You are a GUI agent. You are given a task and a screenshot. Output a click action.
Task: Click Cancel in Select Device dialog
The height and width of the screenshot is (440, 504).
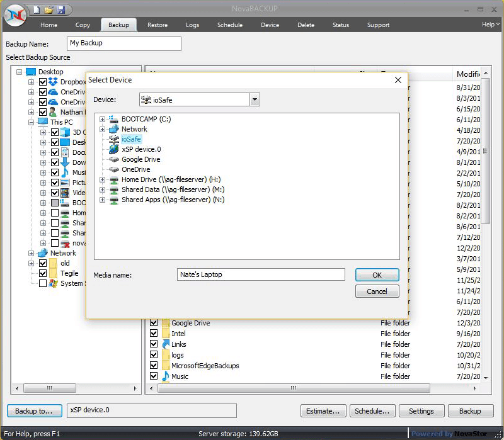point(377,291)
